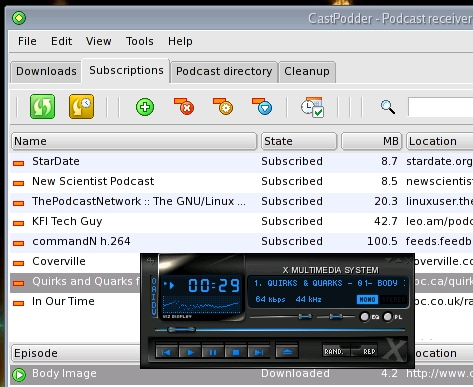473x387 pixels.
Task: Click the XMMS song title display
Action: tap(330, 283)
